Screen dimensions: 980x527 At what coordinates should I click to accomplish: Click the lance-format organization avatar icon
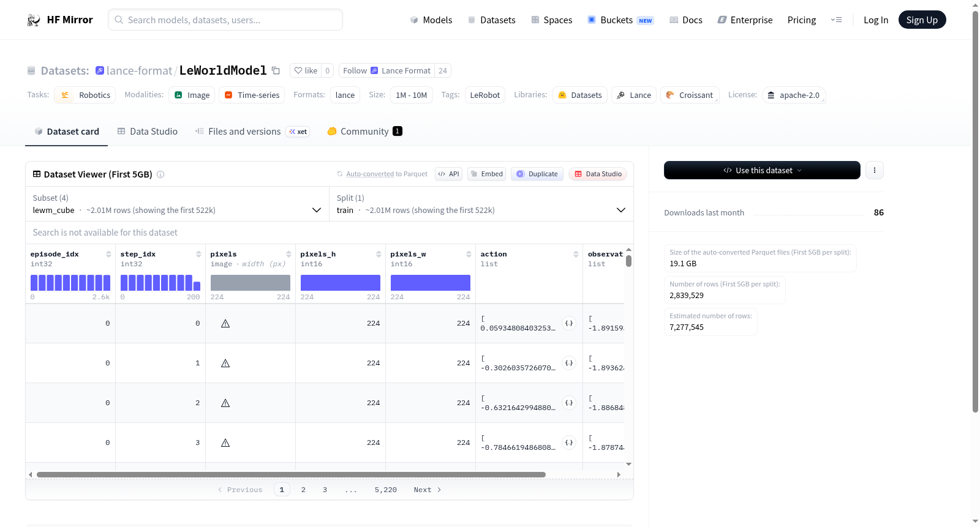tap(100, 70)
